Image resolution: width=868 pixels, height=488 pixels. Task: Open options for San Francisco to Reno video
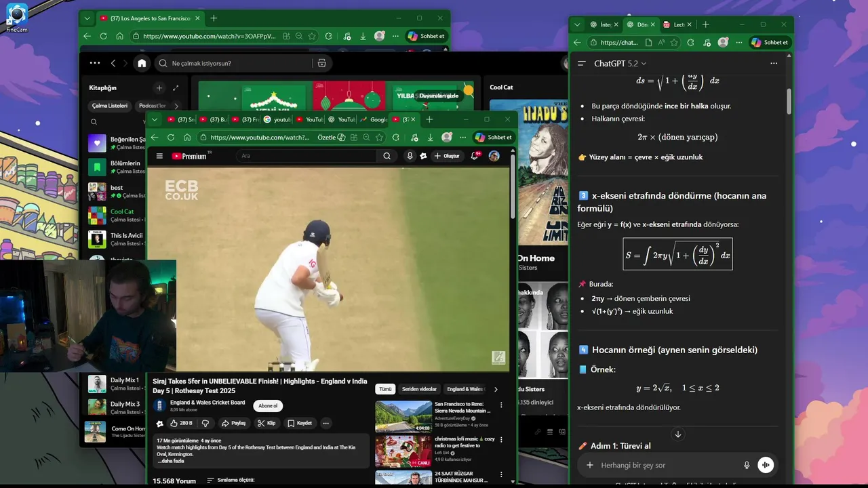501,405
